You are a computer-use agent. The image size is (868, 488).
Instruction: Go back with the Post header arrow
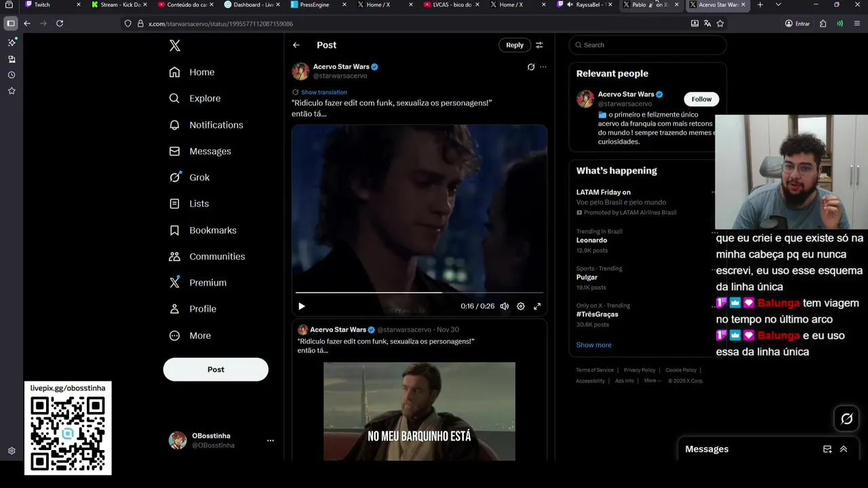(x=296, y=45)
